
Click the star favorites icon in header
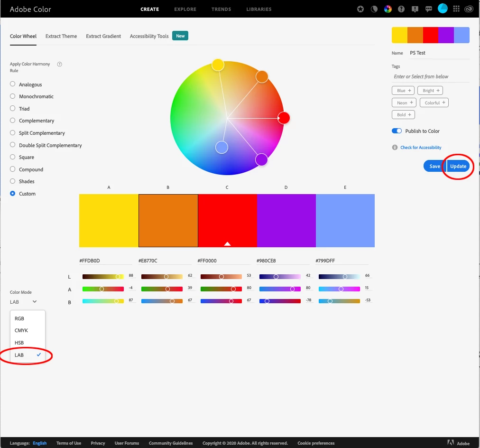coord(360,9)
